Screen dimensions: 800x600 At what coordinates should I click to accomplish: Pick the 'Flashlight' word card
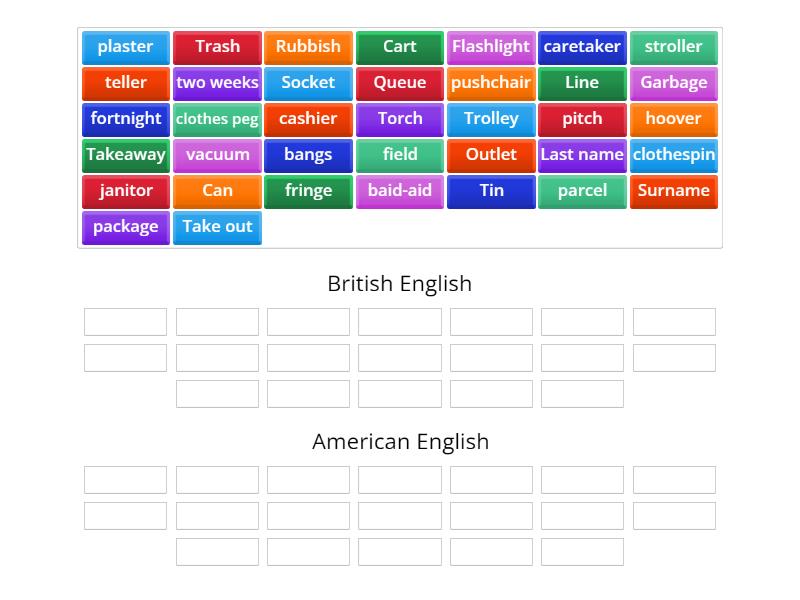tap(491, 47)
